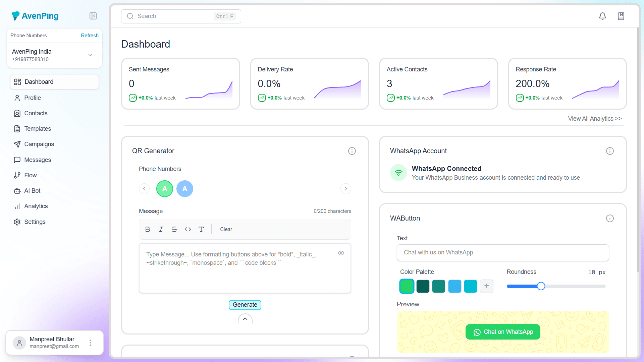Image resolution: width=644 pixels, height=362 pixels.
Task: Click Active Contacts trend icon
Action: [391, 98]
